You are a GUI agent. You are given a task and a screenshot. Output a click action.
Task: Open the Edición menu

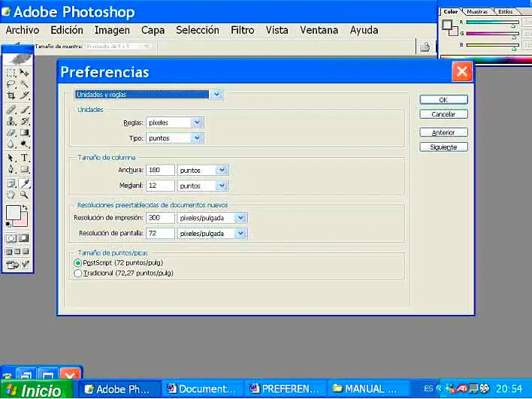point(67,30)
